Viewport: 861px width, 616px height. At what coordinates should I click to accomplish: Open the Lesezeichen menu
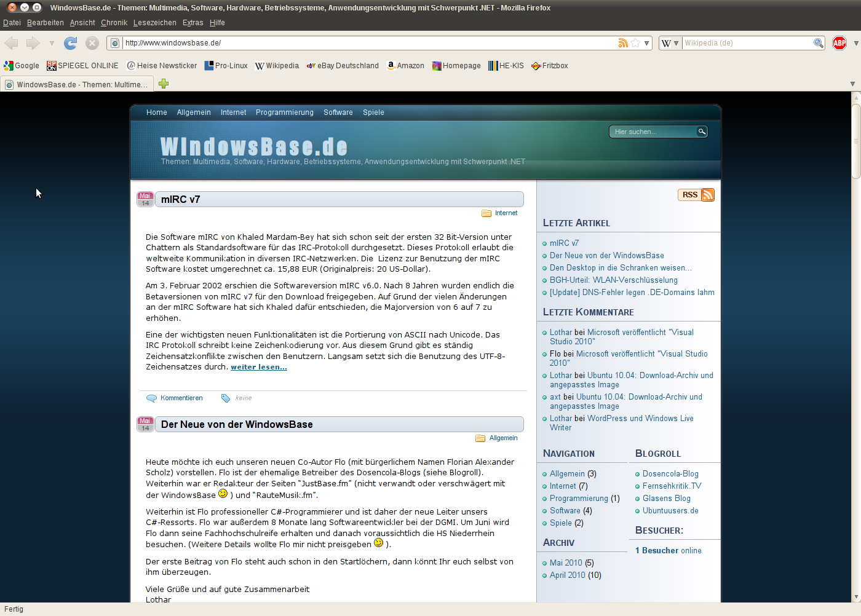(154, 23)
